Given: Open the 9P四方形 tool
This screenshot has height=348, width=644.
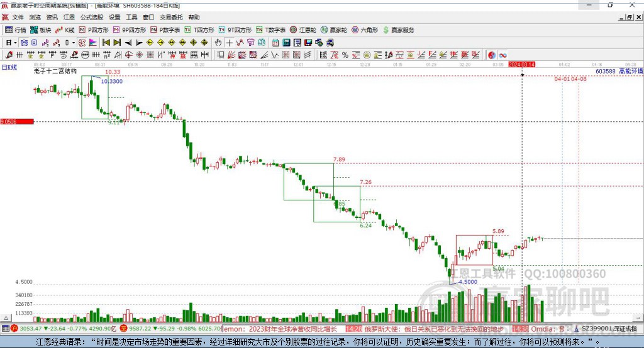Looking at the screenshot, I should click(130, 30).
